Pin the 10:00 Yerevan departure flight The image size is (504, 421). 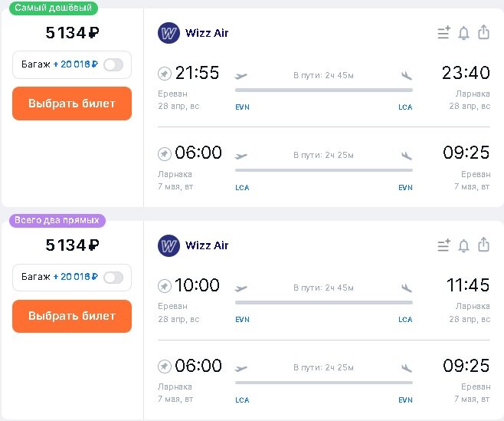coord(164,286)
